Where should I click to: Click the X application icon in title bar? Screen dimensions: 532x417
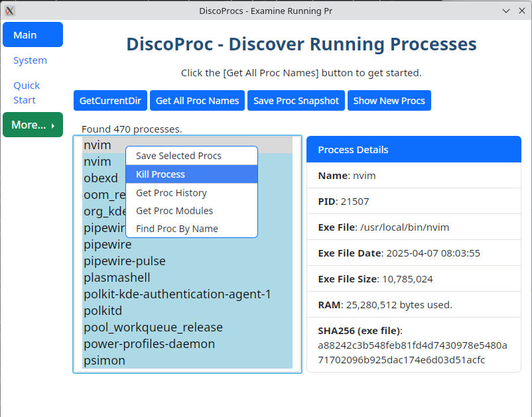tap(10, 10)
